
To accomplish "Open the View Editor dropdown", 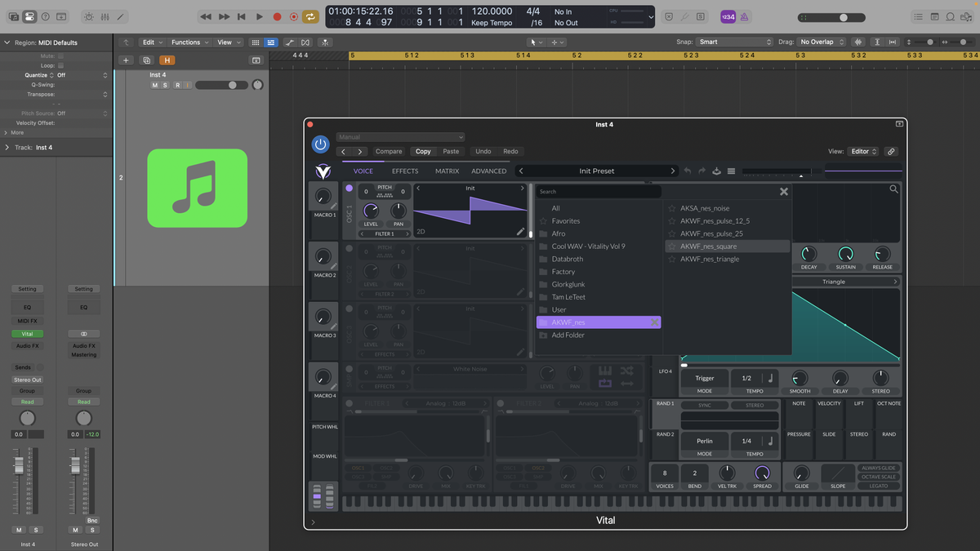I will pyautogui.click(x=864, y=151).
